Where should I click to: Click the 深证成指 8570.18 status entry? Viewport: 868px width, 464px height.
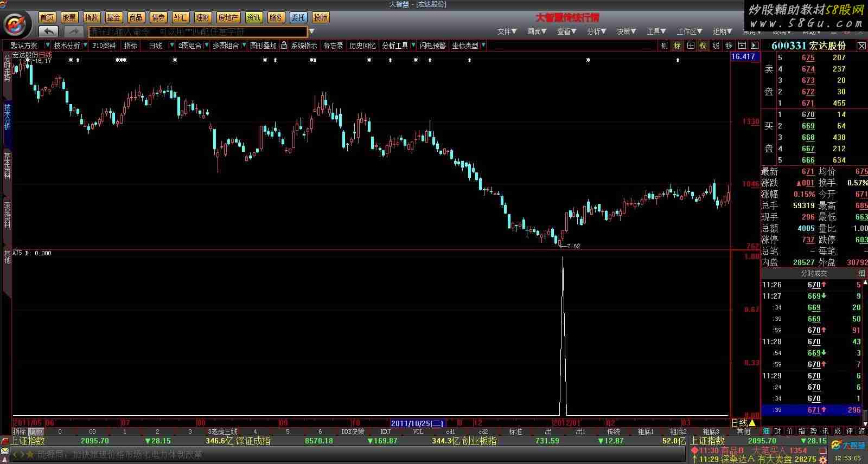[284, 441]
